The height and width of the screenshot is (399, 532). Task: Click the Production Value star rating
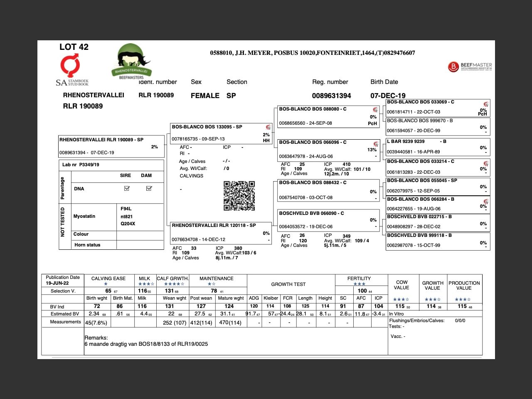point(463,299)
